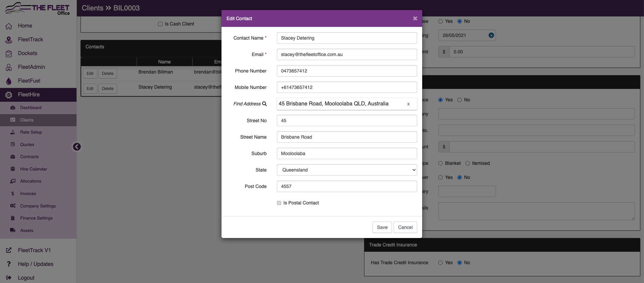
Task: Click the Finance Settings icon
Action: [x=13, y=218]
